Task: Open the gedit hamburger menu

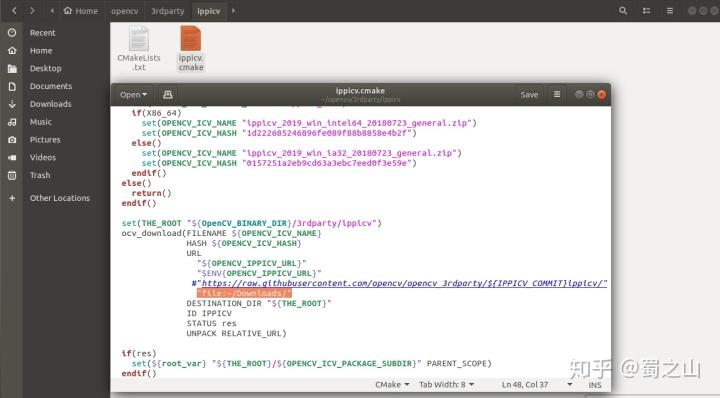Action: (x=557, y=94)
